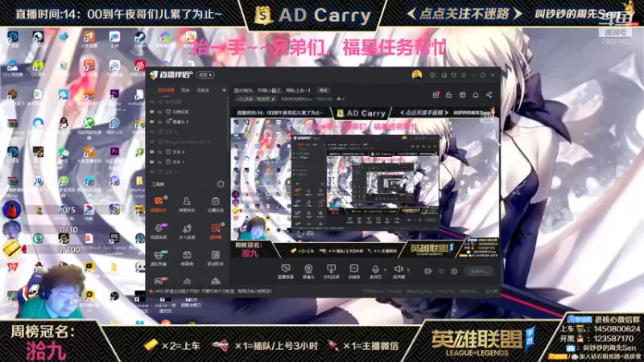Expand speaker options arrow
The width and height of the screenshot is (644, 362).
point(408,269)
